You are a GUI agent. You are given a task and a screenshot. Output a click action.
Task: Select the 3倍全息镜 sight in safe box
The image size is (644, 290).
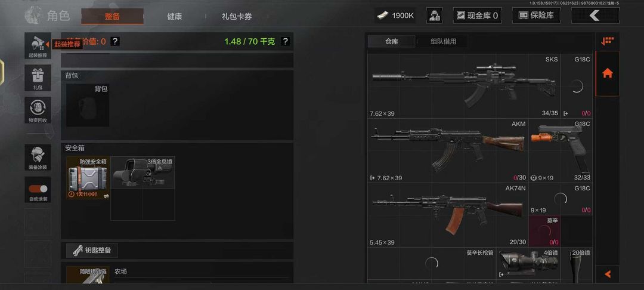click(x=143, y=172)
